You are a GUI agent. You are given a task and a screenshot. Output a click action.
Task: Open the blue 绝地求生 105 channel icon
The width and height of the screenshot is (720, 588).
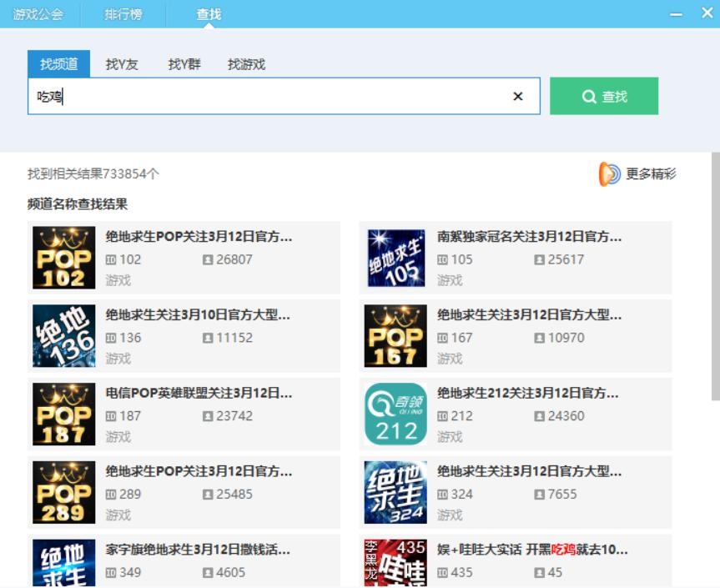tap(395, 258)
